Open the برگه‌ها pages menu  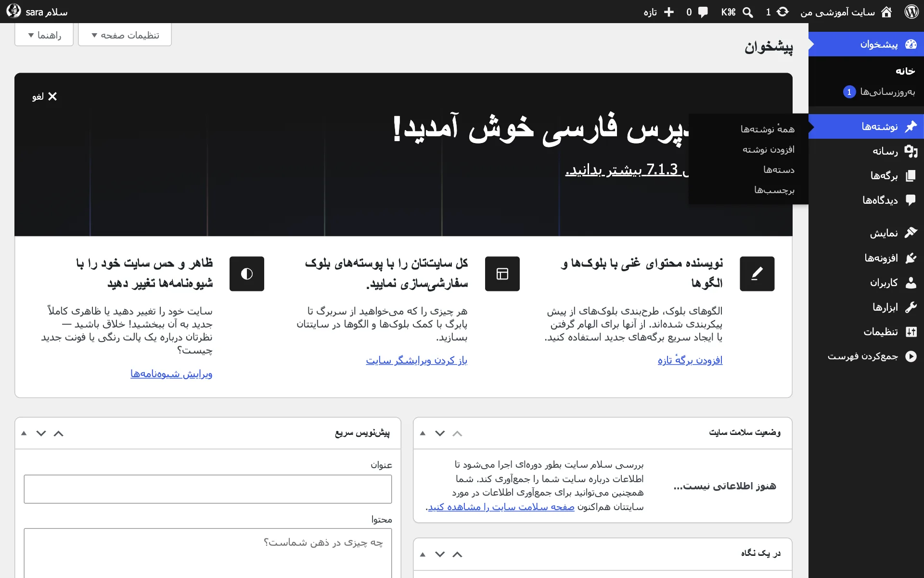[866, 176]
